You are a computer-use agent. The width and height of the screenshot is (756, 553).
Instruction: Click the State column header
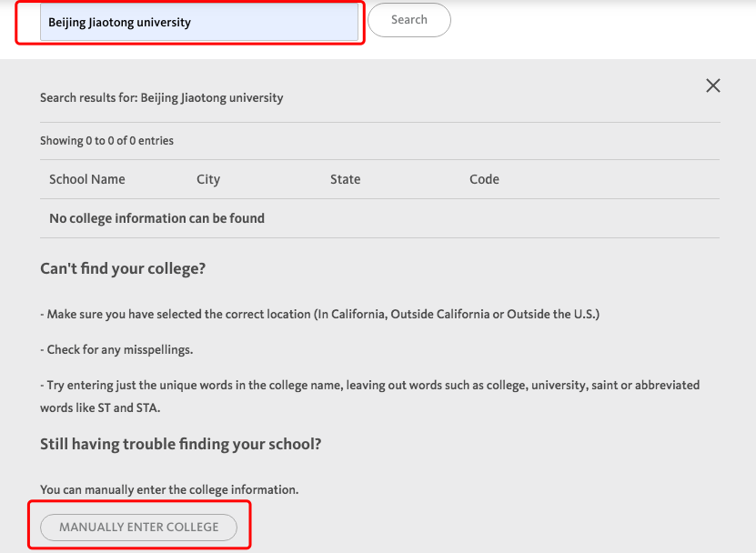tap(345, 179)
